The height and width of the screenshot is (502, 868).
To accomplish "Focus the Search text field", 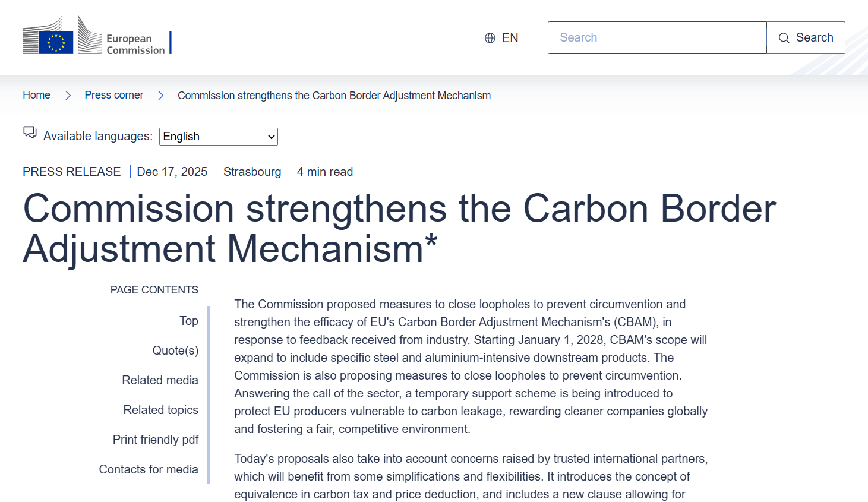I will [657, 38].
